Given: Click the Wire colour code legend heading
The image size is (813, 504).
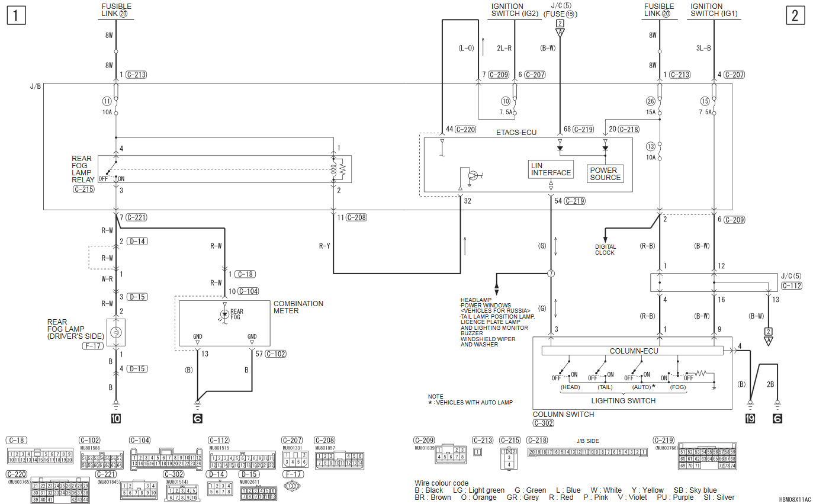Looking at the screenshot, I should tap(441, 483).
